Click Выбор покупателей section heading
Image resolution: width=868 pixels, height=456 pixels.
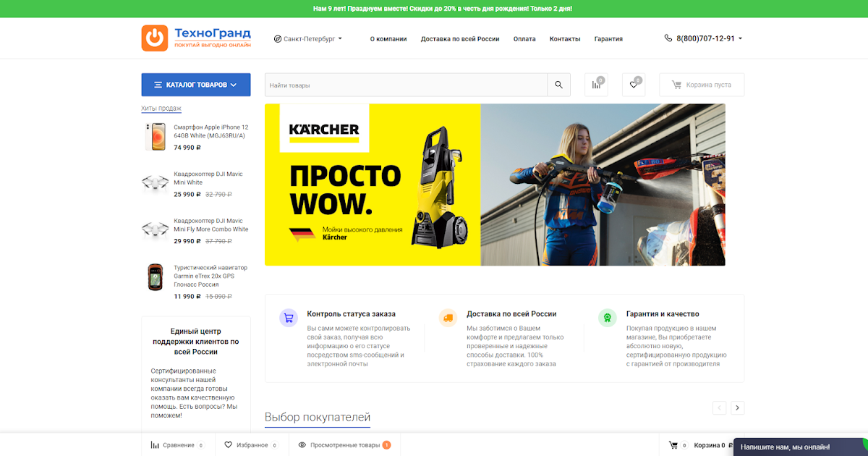point(318,417)
